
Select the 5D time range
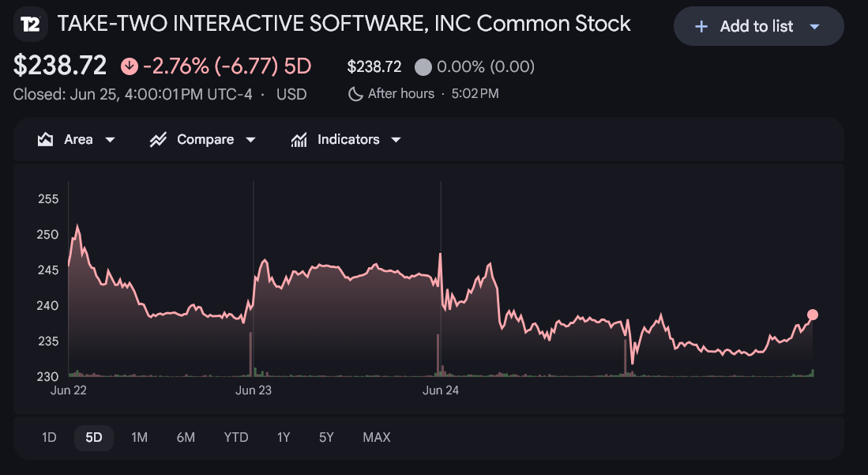[x=94, y=437]
